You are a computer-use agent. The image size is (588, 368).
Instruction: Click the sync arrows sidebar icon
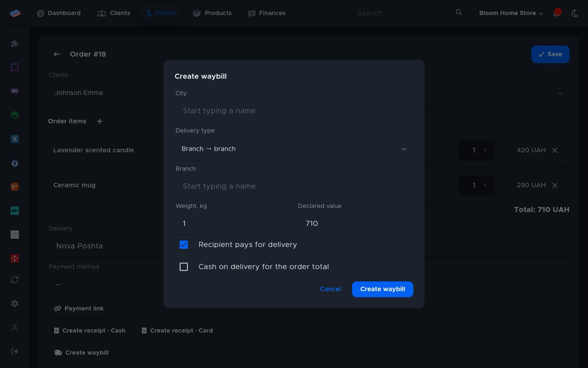pyautogui.click(x=15, y=280)
